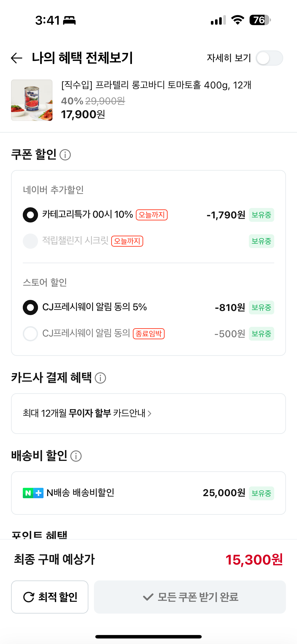This screenshot has width=297, height=644.
Task: Tap the back arrow icon
Action: coord(17,58)
